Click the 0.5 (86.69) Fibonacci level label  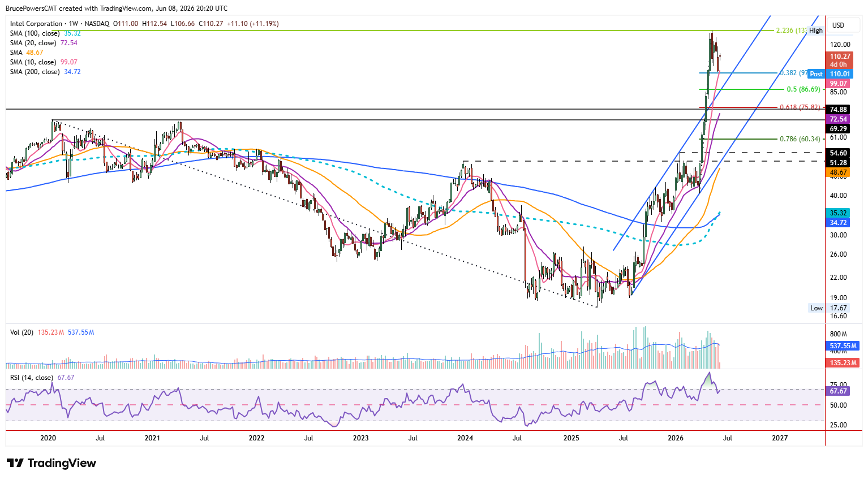point(803,89)
